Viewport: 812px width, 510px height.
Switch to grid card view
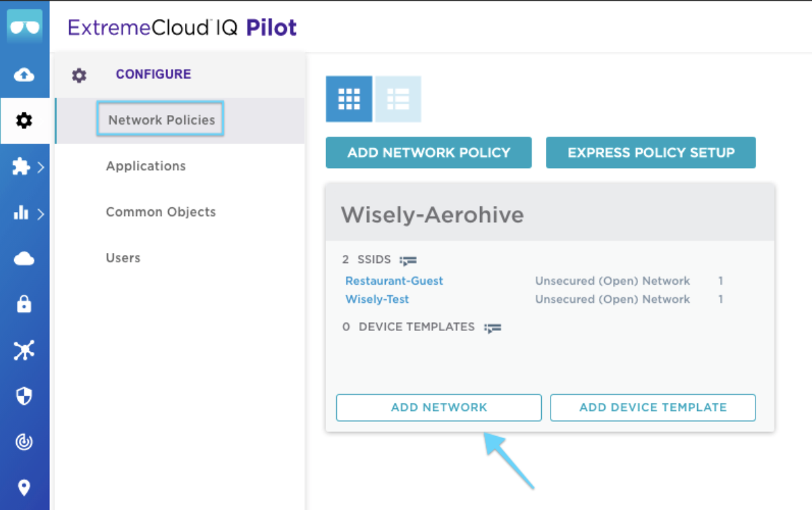point(349,99)
